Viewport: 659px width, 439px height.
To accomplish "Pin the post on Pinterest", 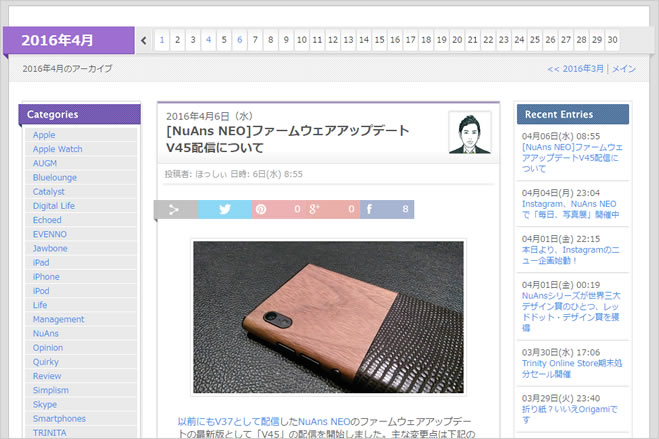I will [279, 209].
